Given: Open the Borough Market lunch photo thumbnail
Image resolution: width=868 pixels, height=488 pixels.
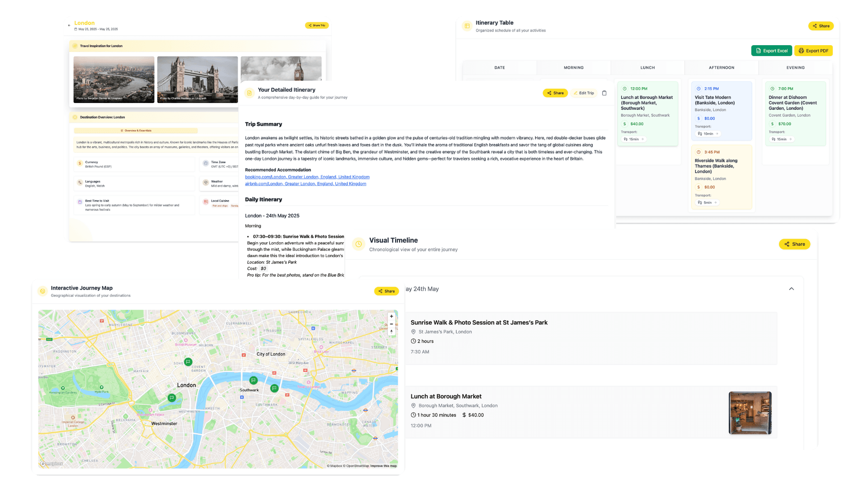Looking at the screenshot, I should (750, 413).
